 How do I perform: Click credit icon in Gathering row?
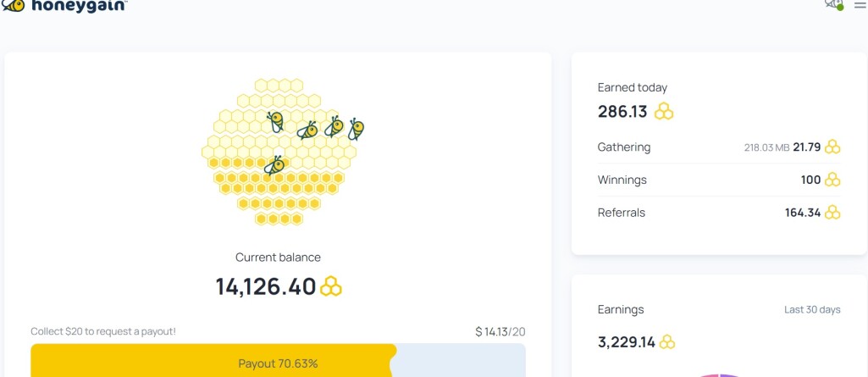tap(832, 147)
